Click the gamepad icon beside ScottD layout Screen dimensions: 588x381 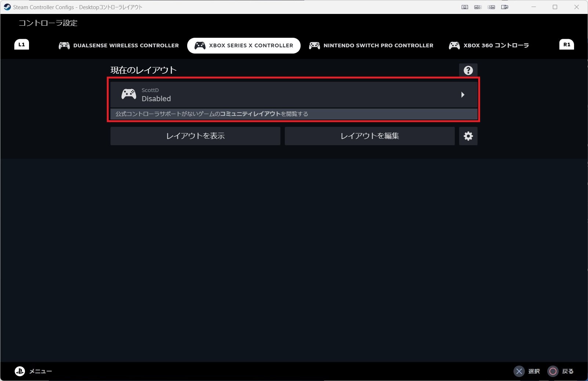129,95
